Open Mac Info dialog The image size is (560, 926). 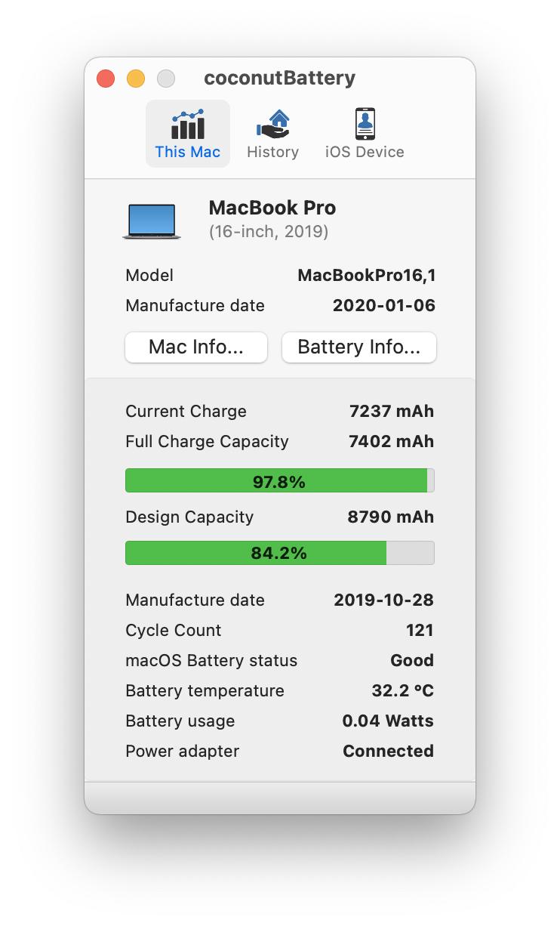pyautogui.click(x=195, y=347)
